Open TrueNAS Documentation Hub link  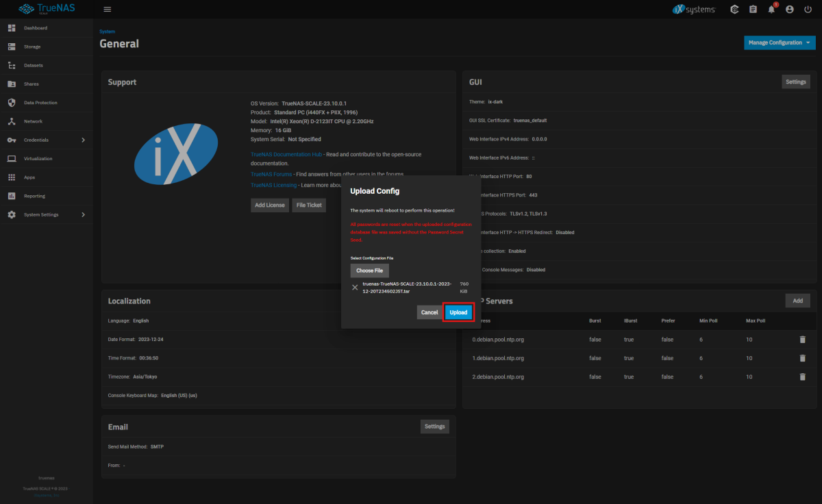coord(286,155)
